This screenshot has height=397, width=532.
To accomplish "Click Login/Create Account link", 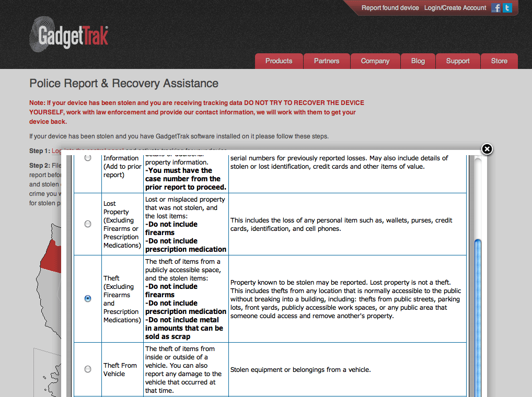I will [x=455, y=8].
